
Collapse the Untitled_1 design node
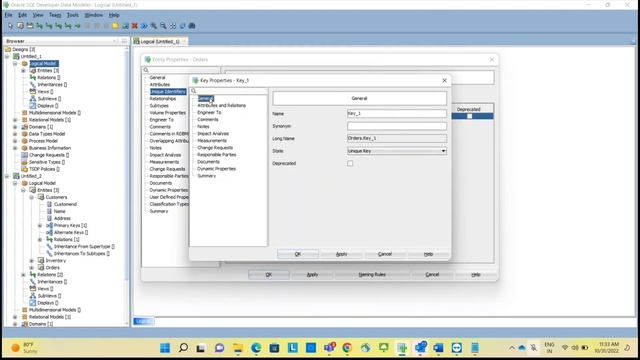click(7, 56)
